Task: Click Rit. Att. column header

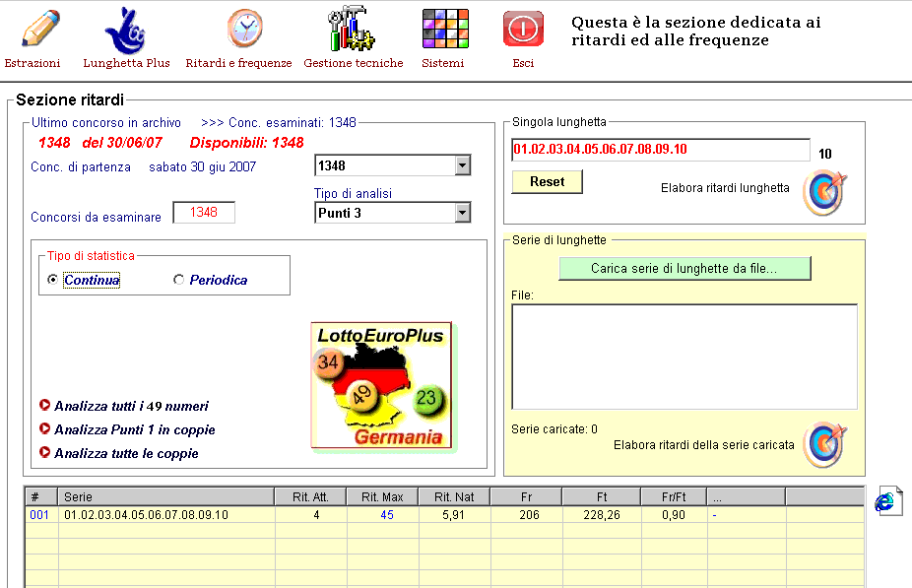Action: [x=310, y=497]
